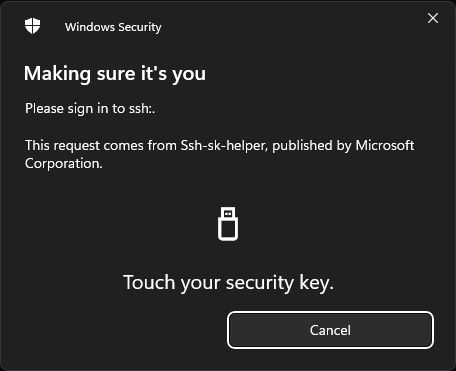This screenshot has height=371, width=456.
Task: Click the word "Microsoft" in the publisher text
Action: (385, 145)
